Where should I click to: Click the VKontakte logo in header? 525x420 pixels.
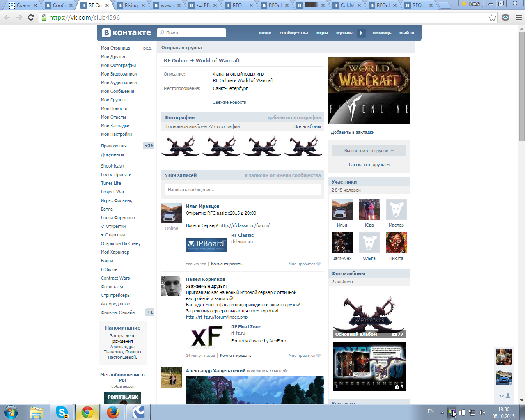pos(126,33)
